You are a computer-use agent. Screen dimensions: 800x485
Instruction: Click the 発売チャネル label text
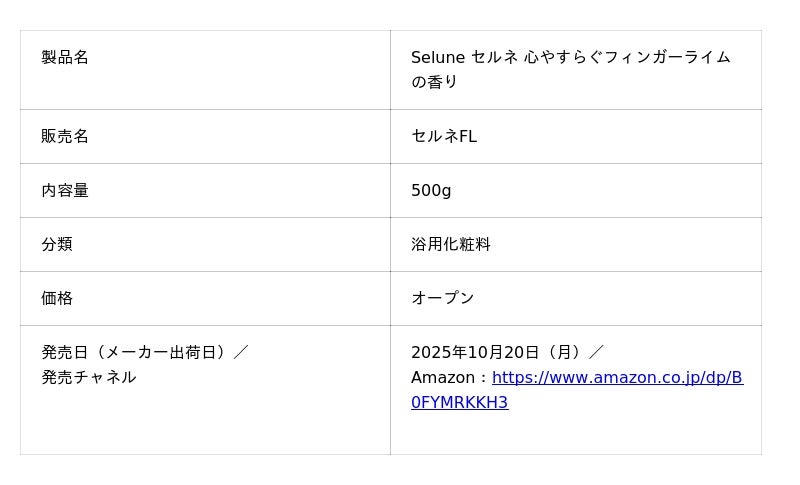tap(88, 377)
